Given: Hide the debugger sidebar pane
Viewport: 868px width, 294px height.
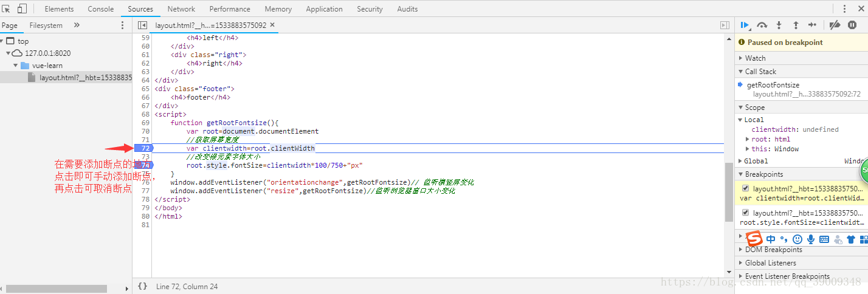Looking at the screenshot, I should coord(724,26).
